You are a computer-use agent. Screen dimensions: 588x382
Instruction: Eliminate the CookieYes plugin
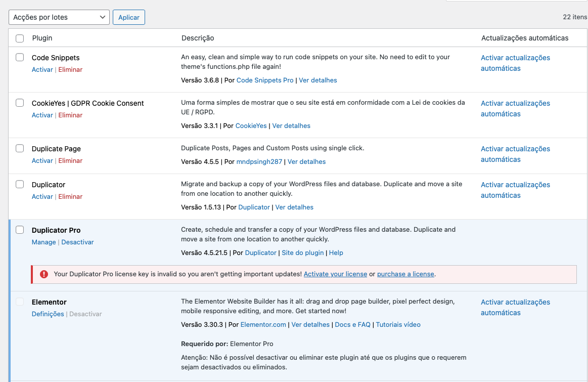(70, 115)
